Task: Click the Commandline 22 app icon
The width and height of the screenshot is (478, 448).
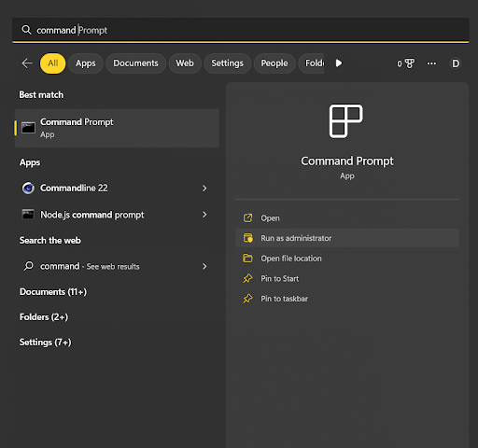Action: [28, 188]
